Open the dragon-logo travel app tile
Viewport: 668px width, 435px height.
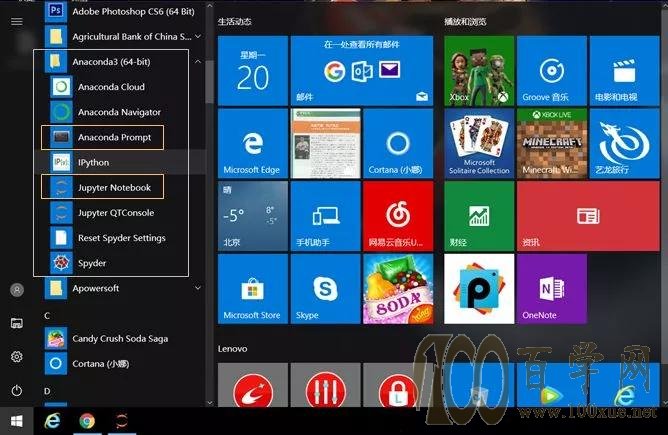click(625, 144)
